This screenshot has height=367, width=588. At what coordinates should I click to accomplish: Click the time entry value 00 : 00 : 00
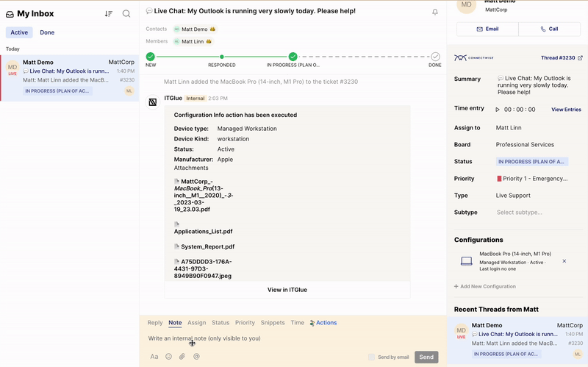click(520, 110)
